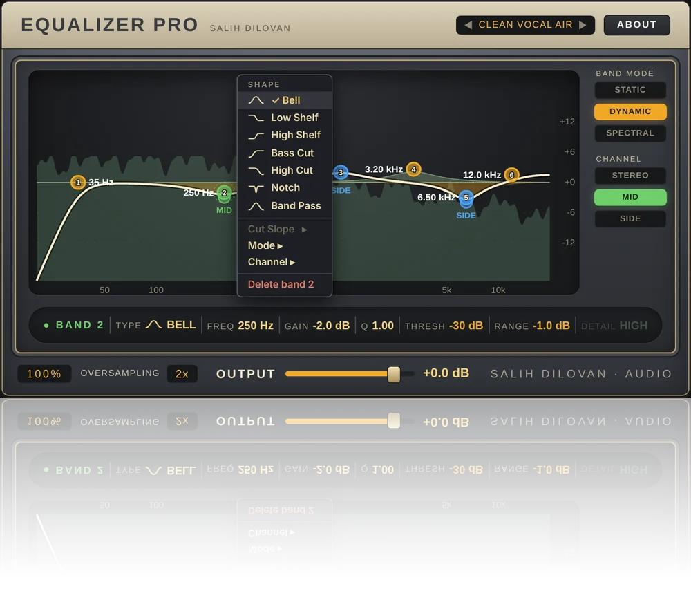Select green EQ band node 2

(224, 193)
